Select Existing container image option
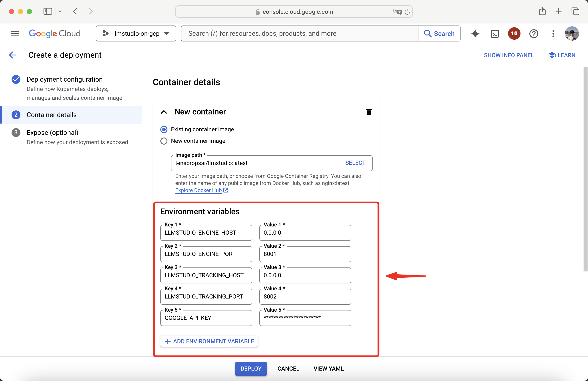The height and width of the screenshot is (381, 588). [164, 129]
